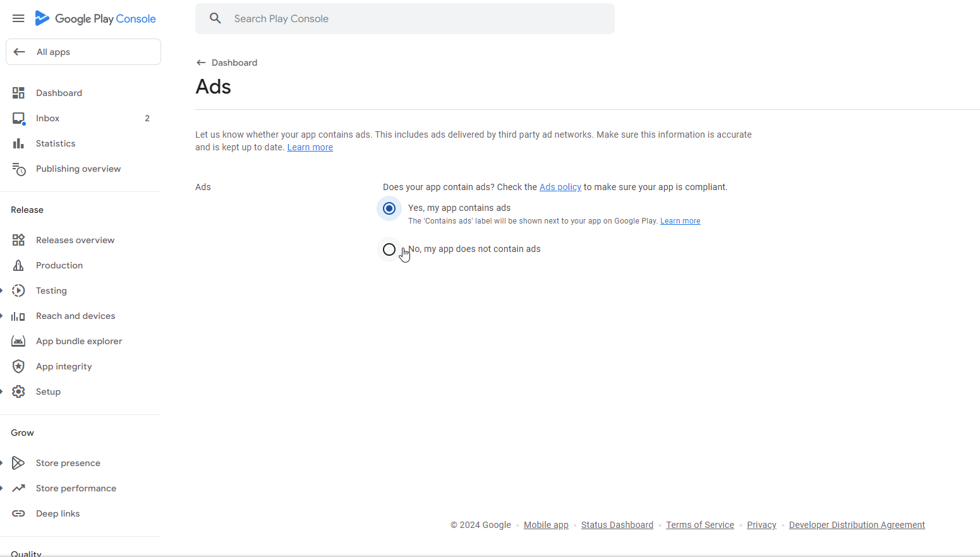Select 'No, my app does not contain ads'
980x557 pixels.
[389, 249]
